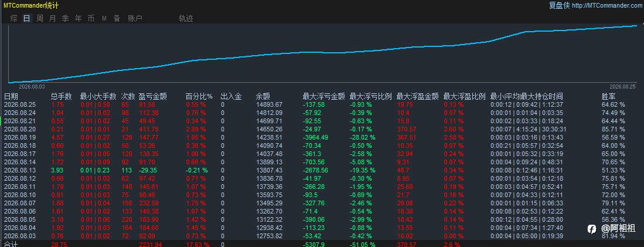This screenshot has width=644, height=247.
Task: Select the 日 daily tab
Action: pos(27,19)
